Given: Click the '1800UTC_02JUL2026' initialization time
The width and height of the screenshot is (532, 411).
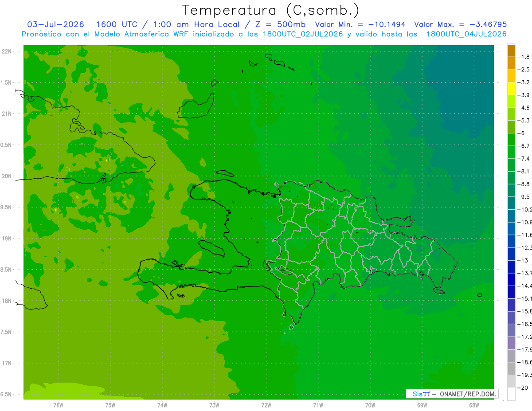Looking at the screenshot, I should [x=303, y=34].
